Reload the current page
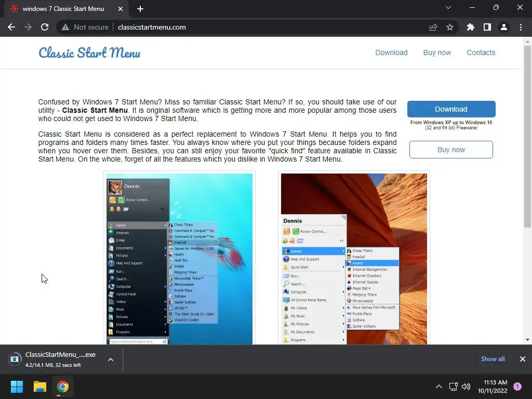Image resolution: width=532 pixels, height=399 pixels. click(x=45, y=27)
